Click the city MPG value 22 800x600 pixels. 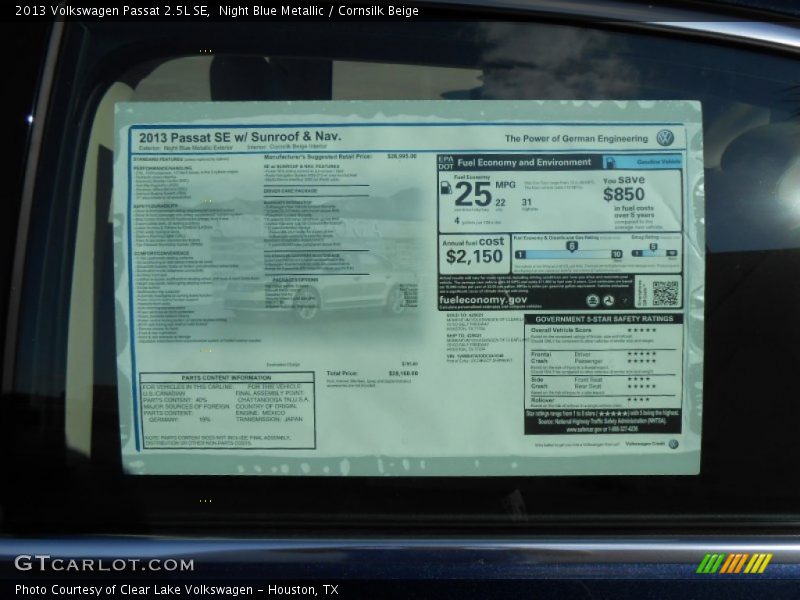tap(500, 203)
